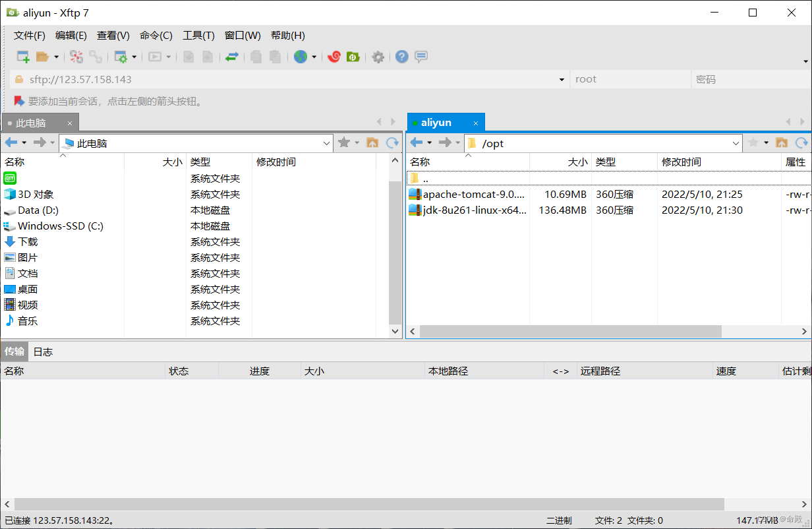
Task: Click the blue Help question-mark icon
Action: [x=402, y=57]
